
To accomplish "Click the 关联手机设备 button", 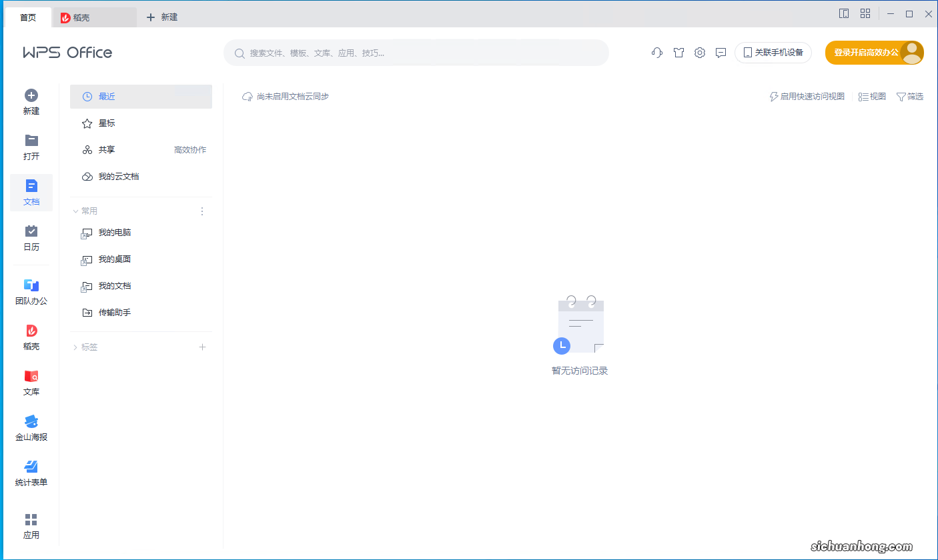I will (x=773, y=53).
